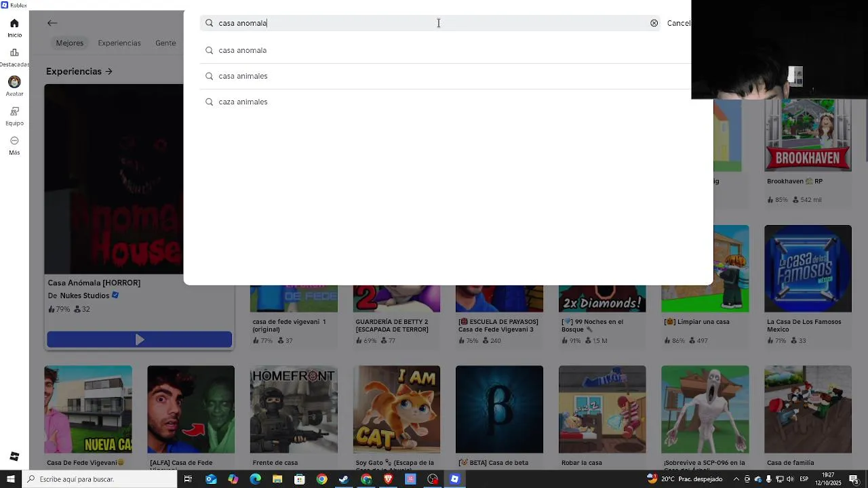The image size is (868, 488).
Task: Open the Casa De Fede Vigevani NUEVA CASA thumbnail
Action: click(x=88, y=409)
